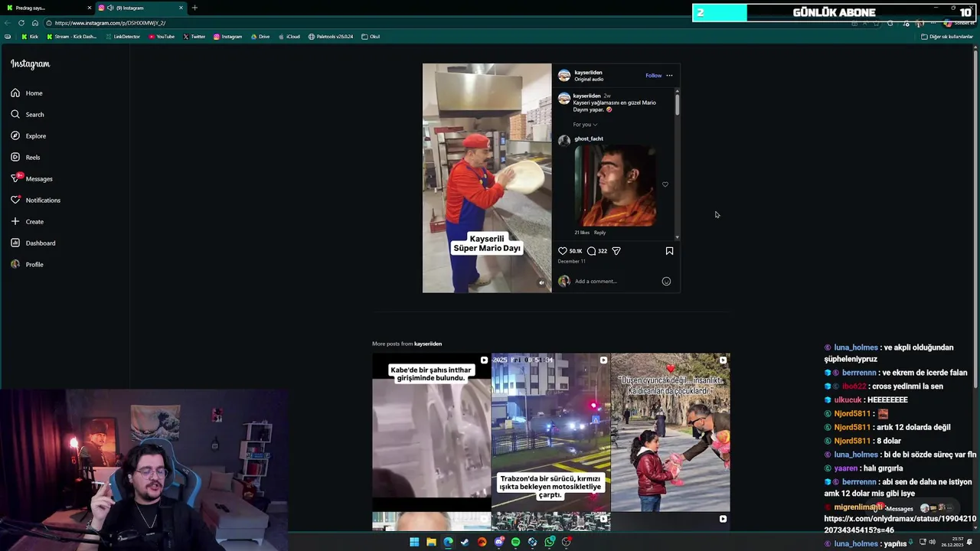Open Steam from taskbar
The height and width of the screenshot is (551, 980).
[x=465, y=542]
